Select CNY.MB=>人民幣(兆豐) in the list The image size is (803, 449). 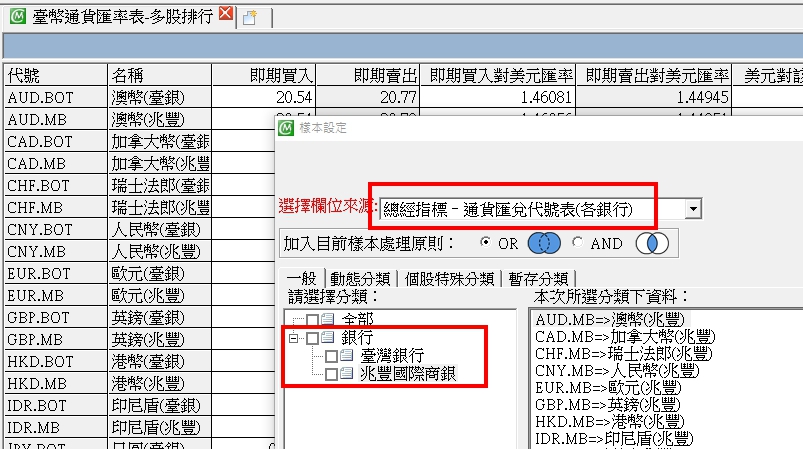pyautogui.click(x=617, y=371)
